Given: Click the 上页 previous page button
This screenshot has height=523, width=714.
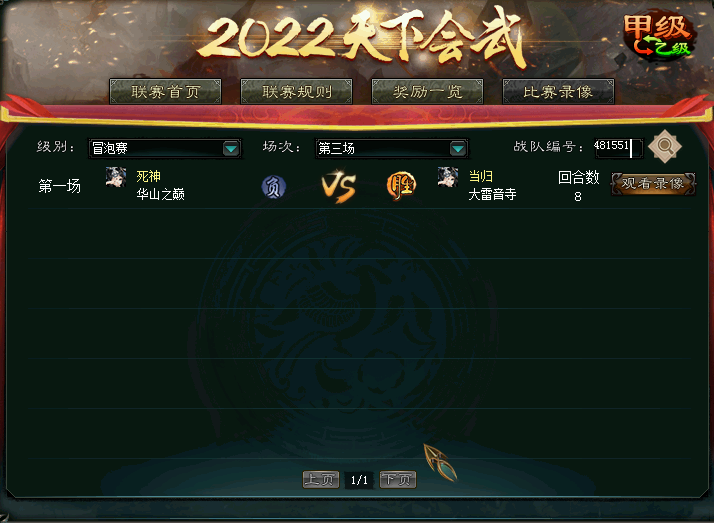Looking at the screenshot, I should (321, 479).
